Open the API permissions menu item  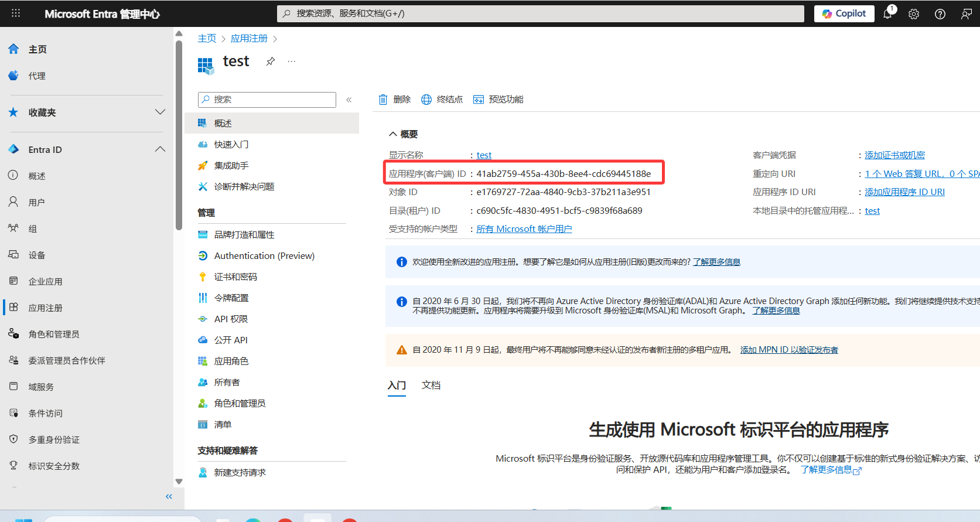(231, 319)
